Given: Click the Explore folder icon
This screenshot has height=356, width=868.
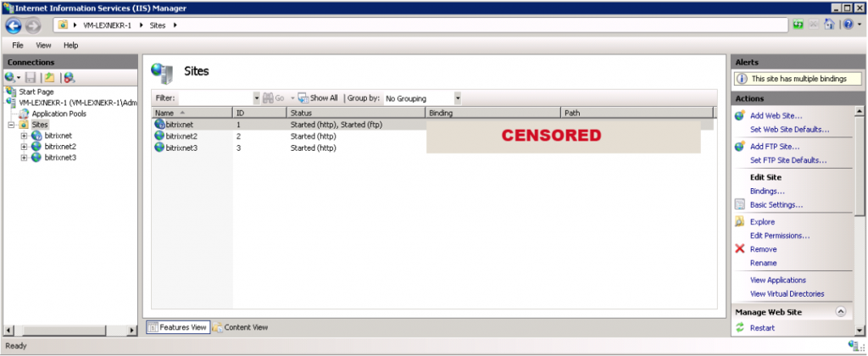Looking at the screenshot, I should [739, 222].
